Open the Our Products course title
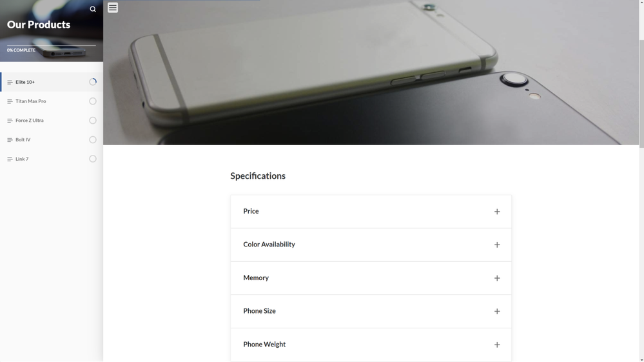644x362 pixels. (x=39, y=25)
